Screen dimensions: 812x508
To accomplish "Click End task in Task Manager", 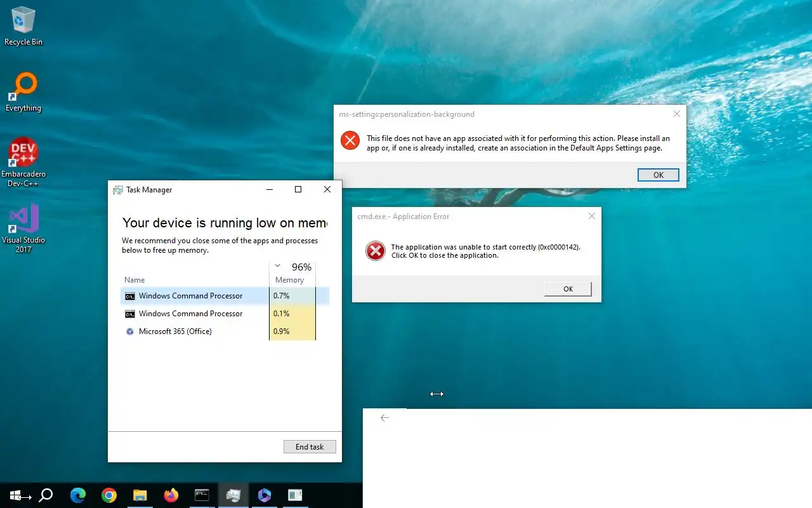I will click(x=310, y=447).
